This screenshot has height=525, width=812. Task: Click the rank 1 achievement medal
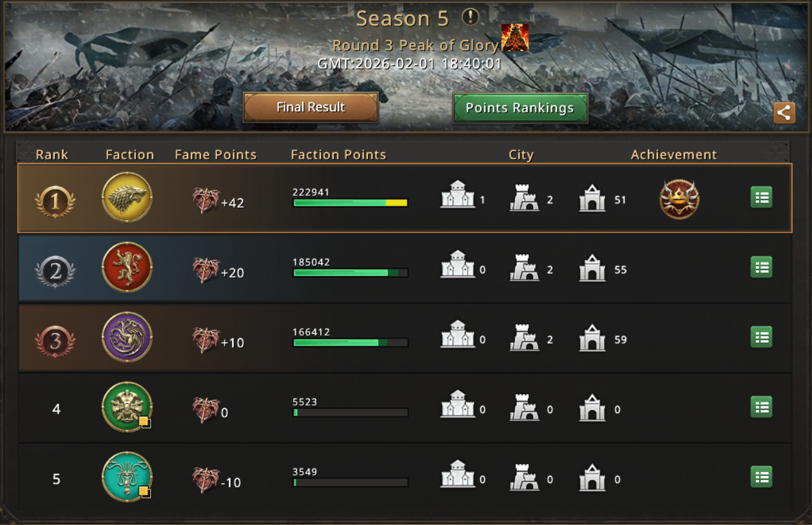click(x=679, y=199)
